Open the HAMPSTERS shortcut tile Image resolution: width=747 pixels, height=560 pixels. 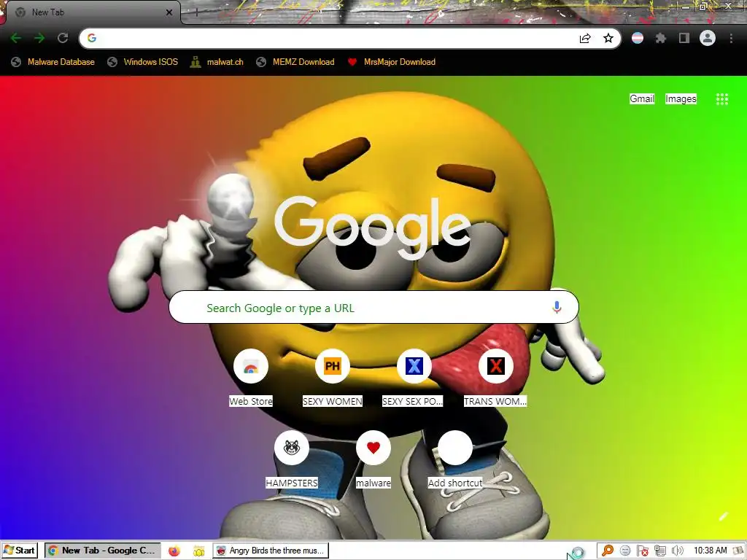pos(292,459)
